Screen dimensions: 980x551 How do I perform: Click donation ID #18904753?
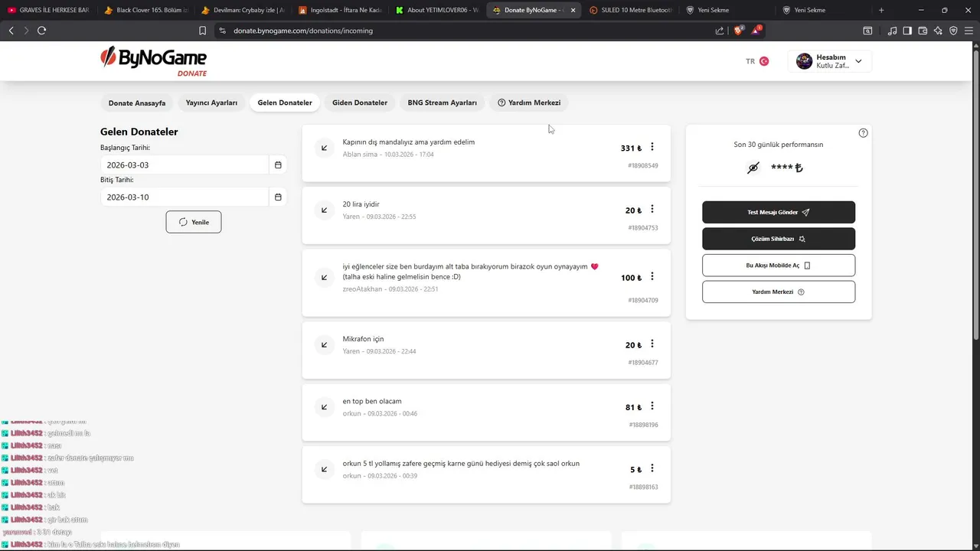coord(643,228)
